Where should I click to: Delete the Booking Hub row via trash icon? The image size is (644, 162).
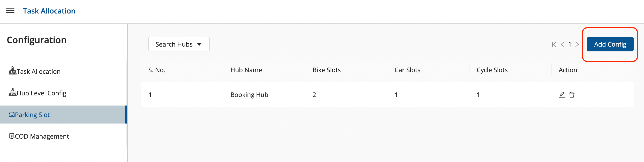(x=572, y=94)
